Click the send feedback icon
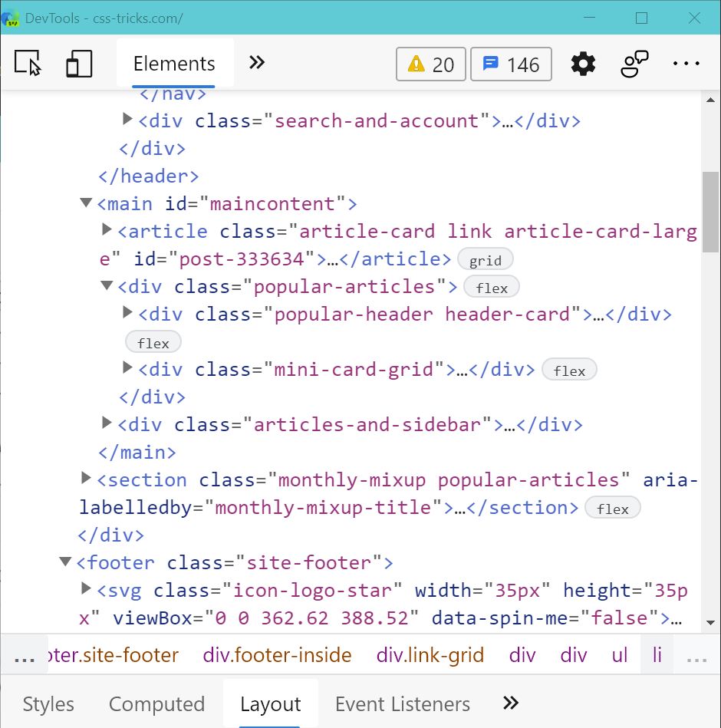Viewport: 721px width, 728px height. point(634,64)
